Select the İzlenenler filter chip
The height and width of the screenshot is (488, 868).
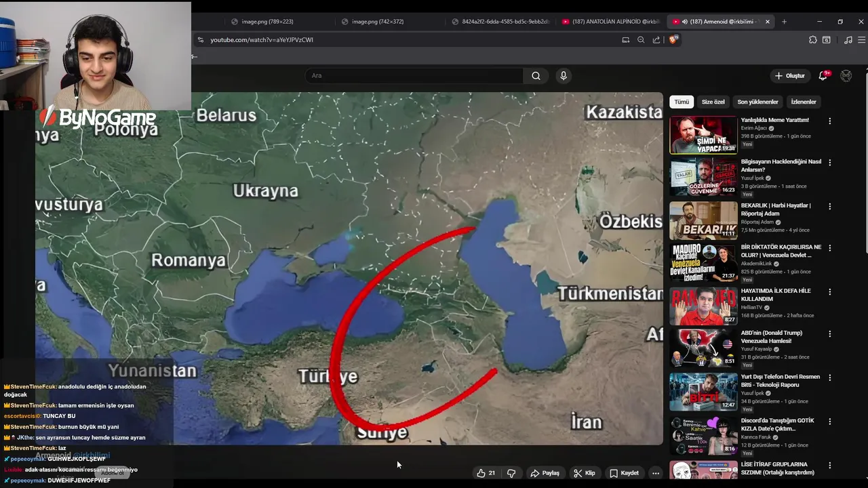[x=804, y=102]
